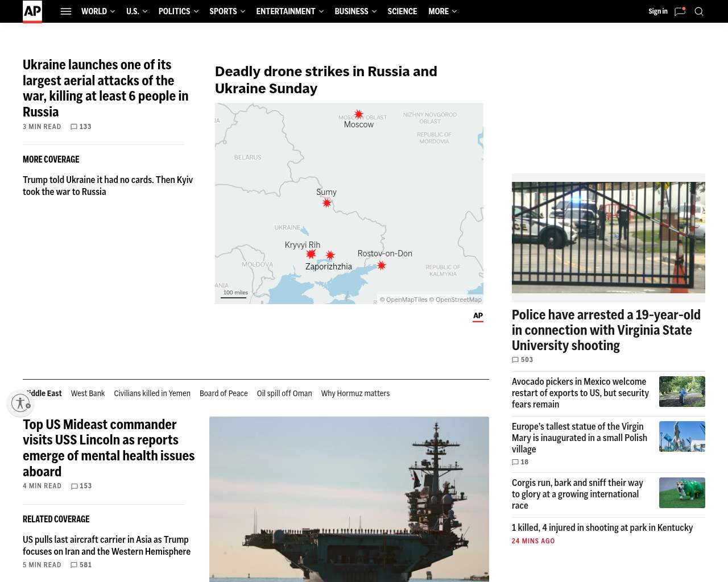Viewport: 728px width, 582px height.
Task: Click the OpenMapTiles attribution link
Action: [403, 300]
